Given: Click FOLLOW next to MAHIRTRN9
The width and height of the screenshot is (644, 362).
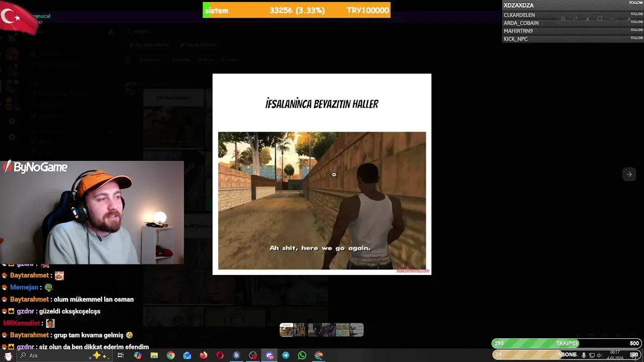Looking at the screenshot, I should [637, 30].
